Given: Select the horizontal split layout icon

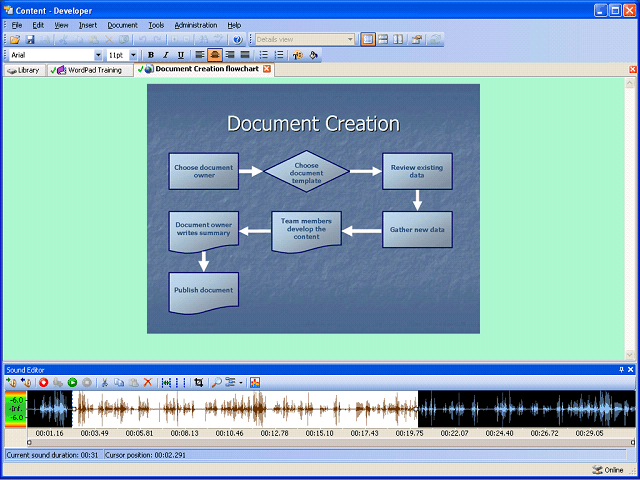Looking at the screenshot, I should (382, 40).
